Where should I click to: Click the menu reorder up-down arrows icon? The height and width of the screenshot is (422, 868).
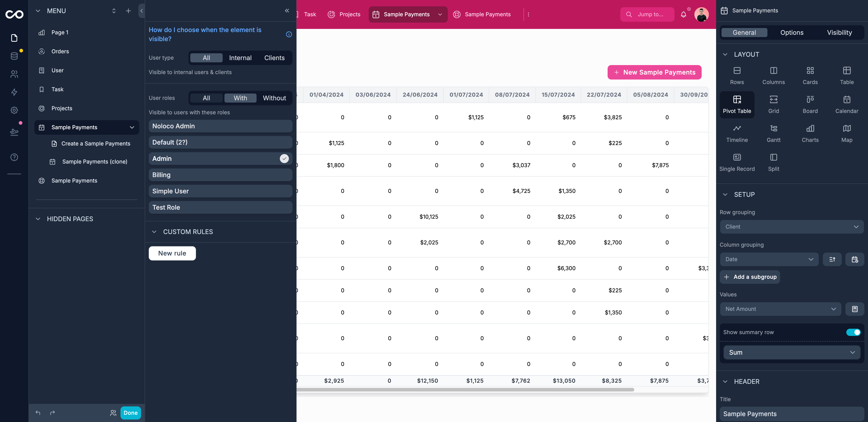click(114, 11)
